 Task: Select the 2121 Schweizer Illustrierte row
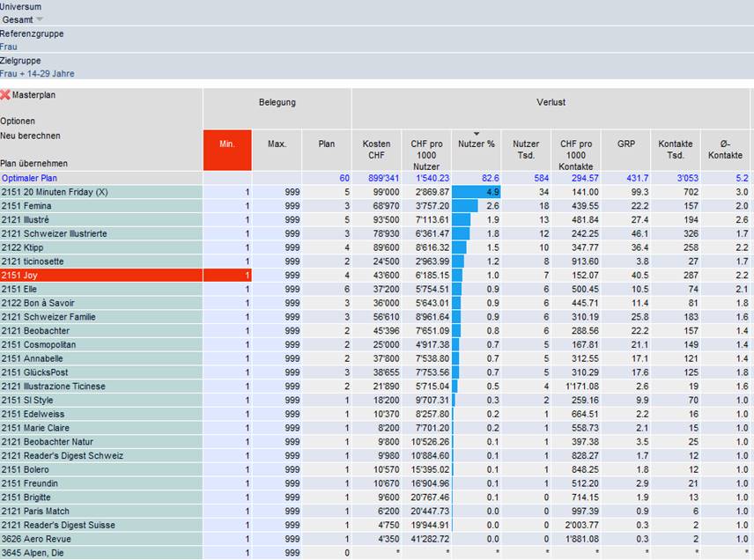coord(101,233)
